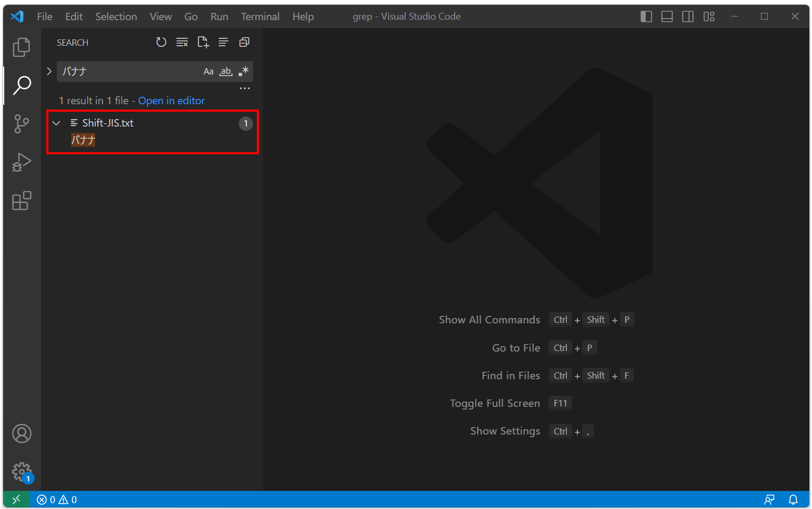This screenshot has width=812, height=509.
Task: Expand the search details chevron
Action: coord(49,71)
